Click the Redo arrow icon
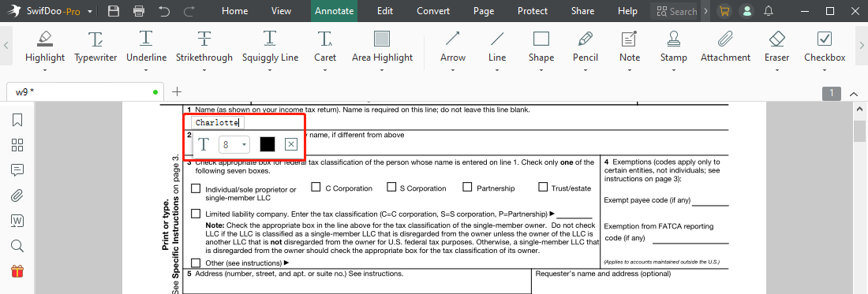 [189, 11]
